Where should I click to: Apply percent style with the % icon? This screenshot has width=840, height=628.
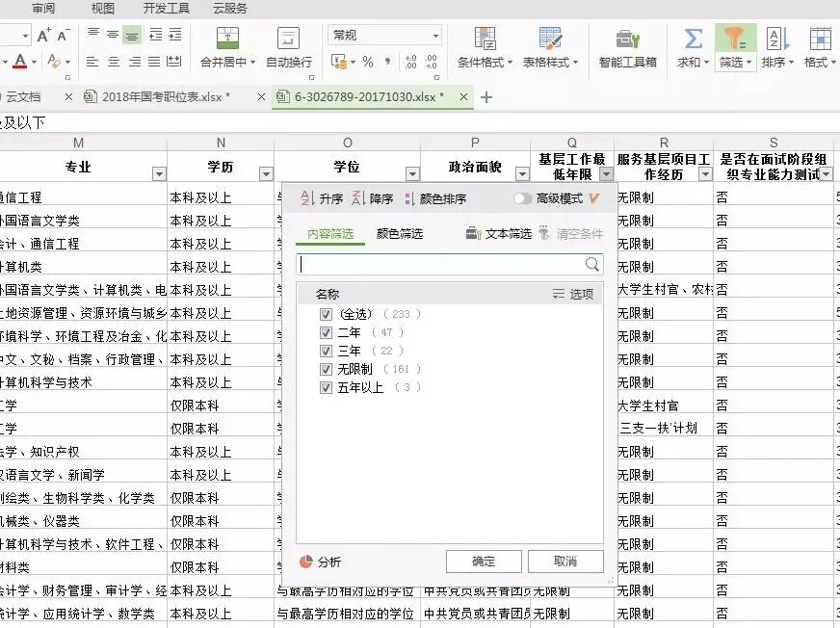click(x=370, y=61)
